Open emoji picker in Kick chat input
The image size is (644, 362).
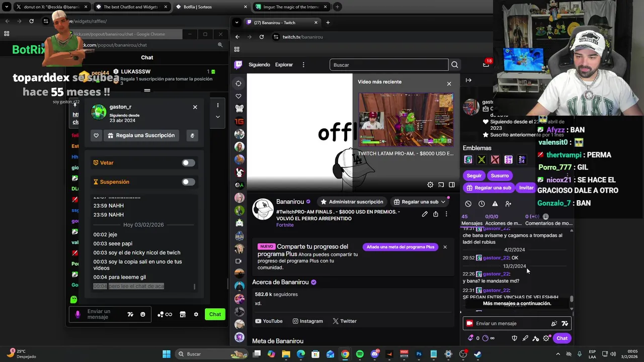[143, 314]
